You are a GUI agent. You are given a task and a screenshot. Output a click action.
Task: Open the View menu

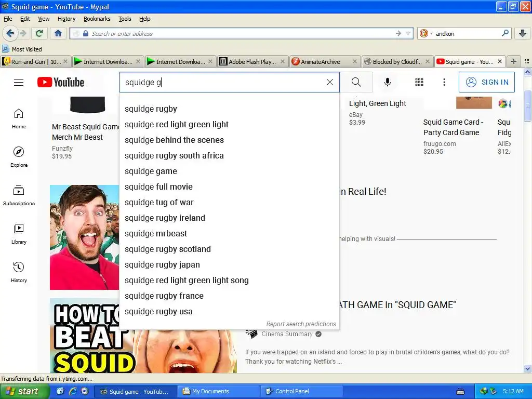point(44,19)
